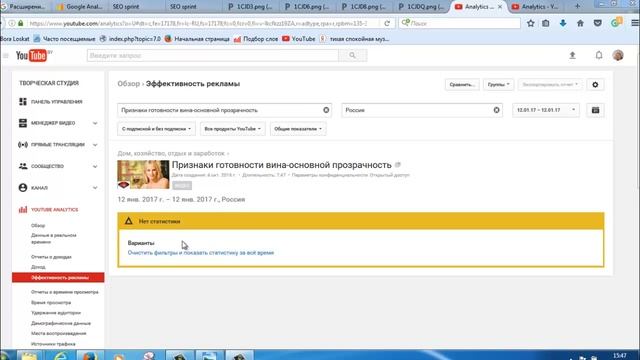Click the Сравнить button
This screenshot has height=360, width=640.
pyautogui.click(x=462, y=84)
